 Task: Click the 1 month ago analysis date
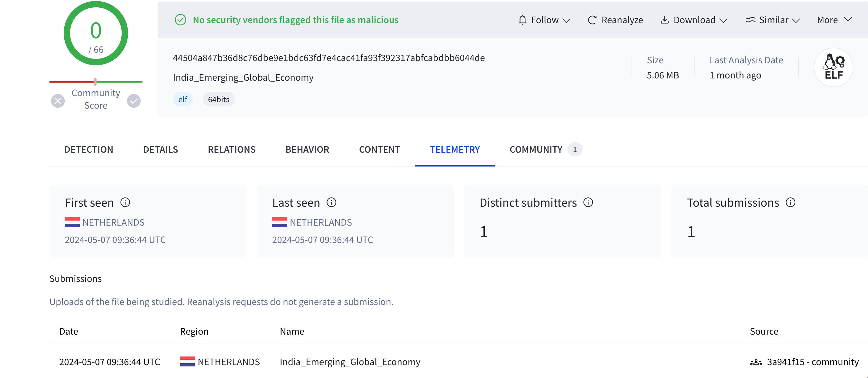(x=735, y=75)
